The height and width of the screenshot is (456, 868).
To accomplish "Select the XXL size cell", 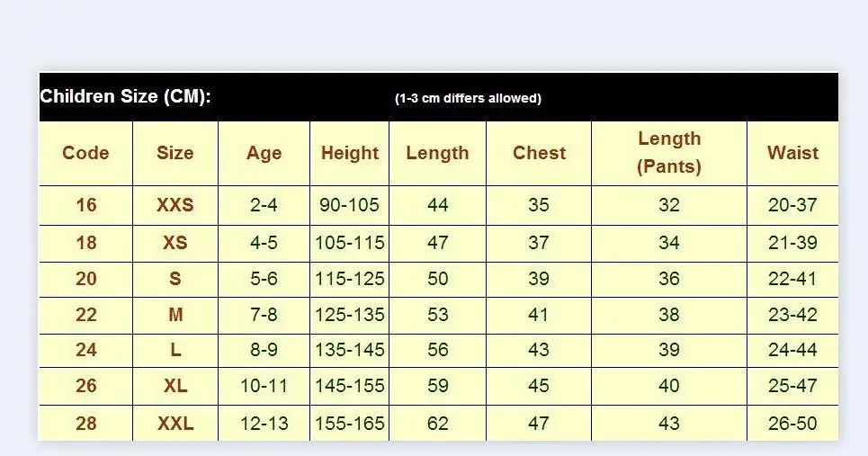I will (x=174, y=423).
